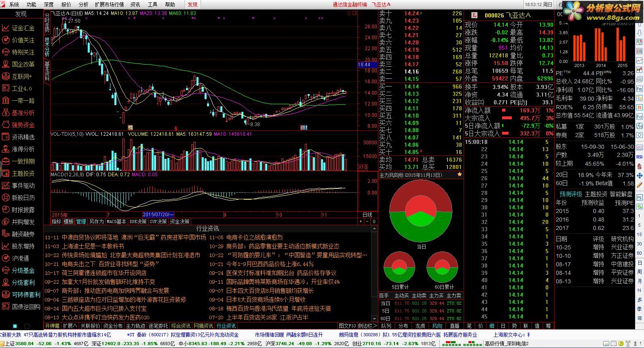644x348 pixels.
Task: Select 基本资料 vertical chart tab
Action: pyautogui.click(x=47, y=72)
